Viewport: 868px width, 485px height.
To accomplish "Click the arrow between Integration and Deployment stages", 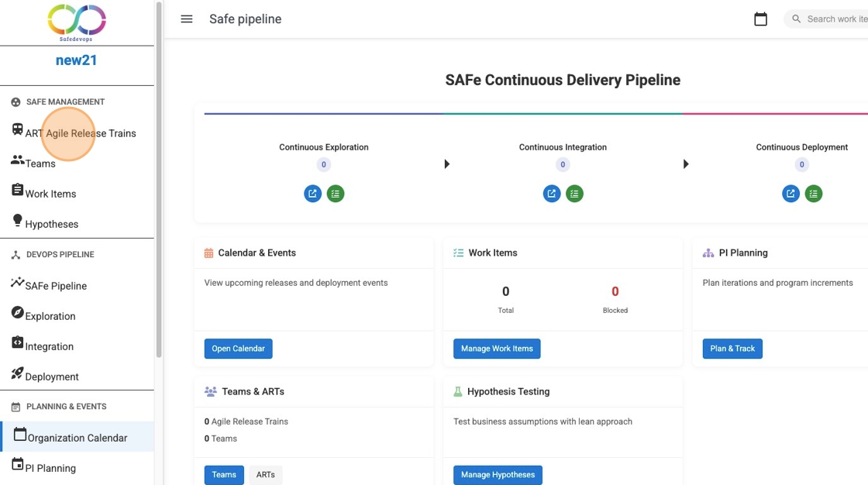I will (x=685, y=163).
